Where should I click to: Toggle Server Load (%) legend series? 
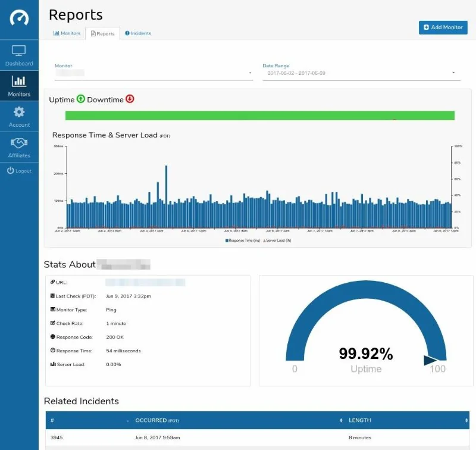pos(277,240)
